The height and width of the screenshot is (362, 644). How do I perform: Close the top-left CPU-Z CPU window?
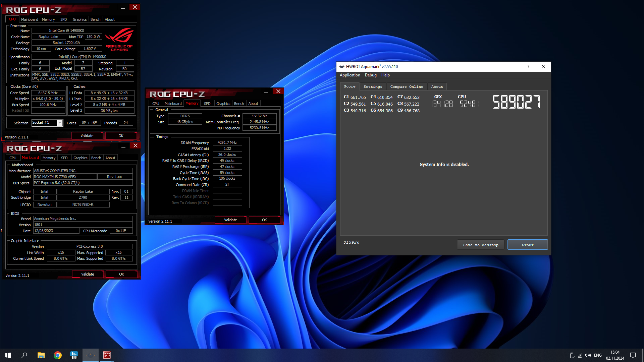[135, 7]
